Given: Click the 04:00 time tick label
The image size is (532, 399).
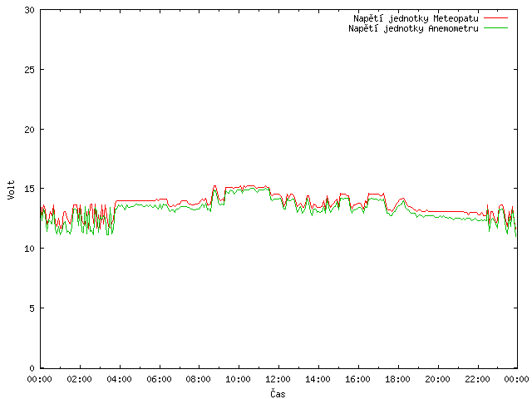Looking at the screenshot, I should tap(119, 379).
